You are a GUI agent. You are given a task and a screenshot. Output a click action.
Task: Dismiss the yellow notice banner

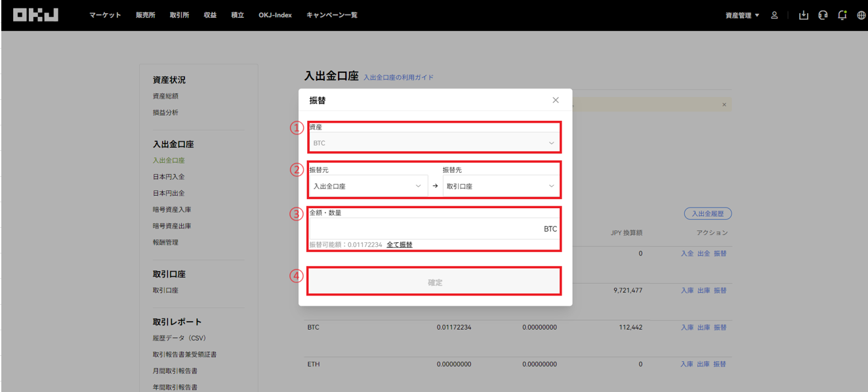point(724,104)
